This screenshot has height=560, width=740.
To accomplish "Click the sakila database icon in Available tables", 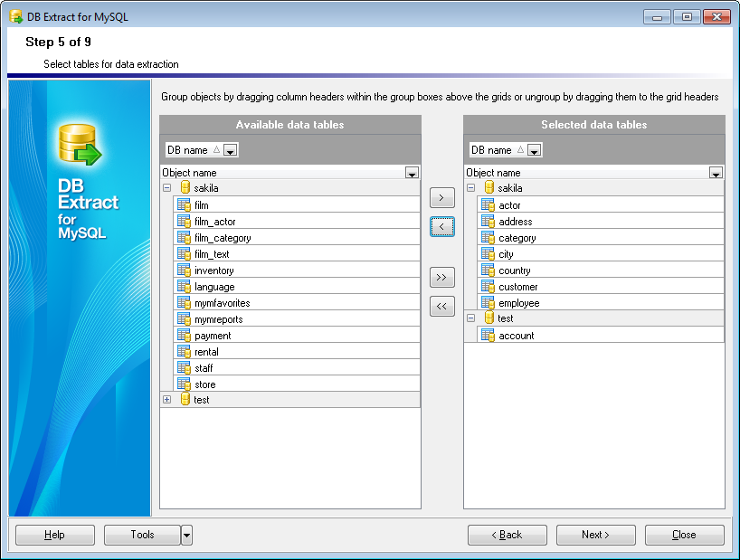I will [185, 188].
